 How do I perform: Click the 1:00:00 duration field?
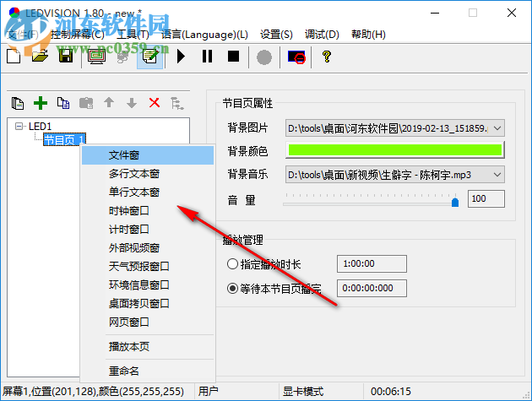372,263
